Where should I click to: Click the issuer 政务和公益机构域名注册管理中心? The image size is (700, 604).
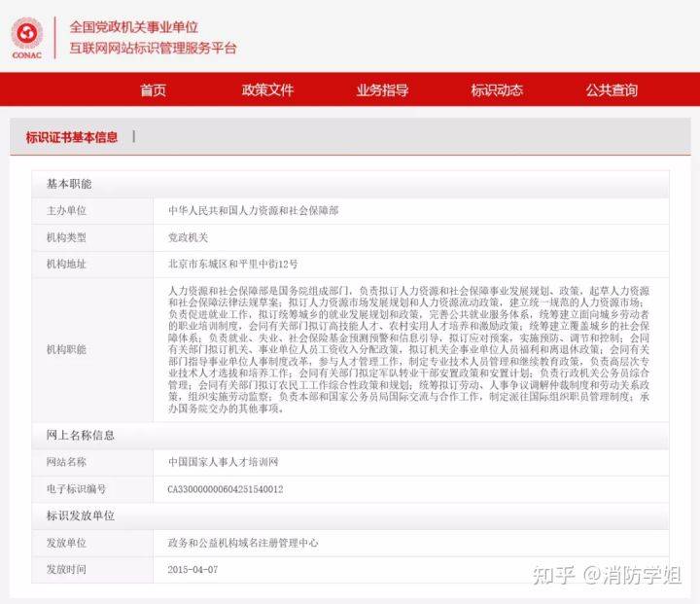coord(243,543)
